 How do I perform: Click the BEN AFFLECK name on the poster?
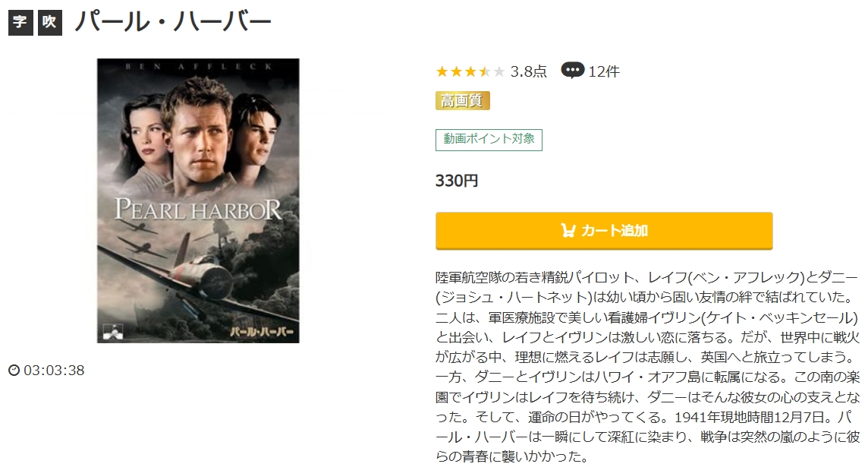tap(198, 67)
